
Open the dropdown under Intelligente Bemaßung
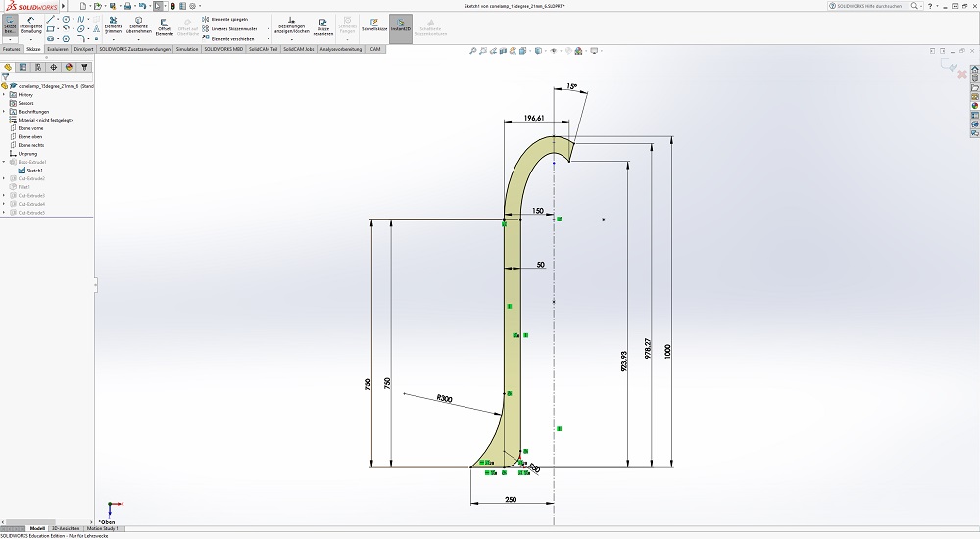(30, 40)
